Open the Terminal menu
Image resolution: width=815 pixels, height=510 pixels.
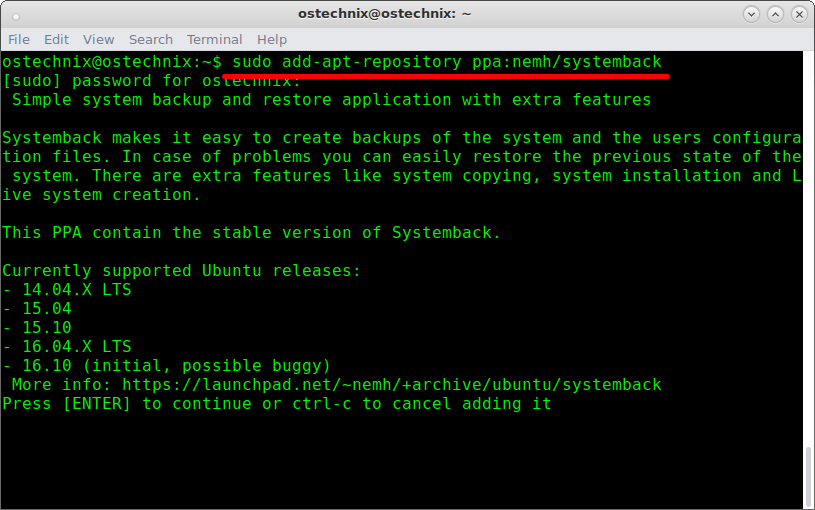(214, 40)
